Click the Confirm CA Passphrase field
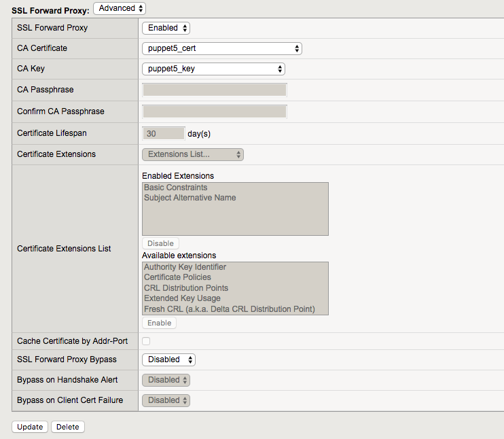The height and width of the screenshot is (439, 504). click(x=214, y=111)
